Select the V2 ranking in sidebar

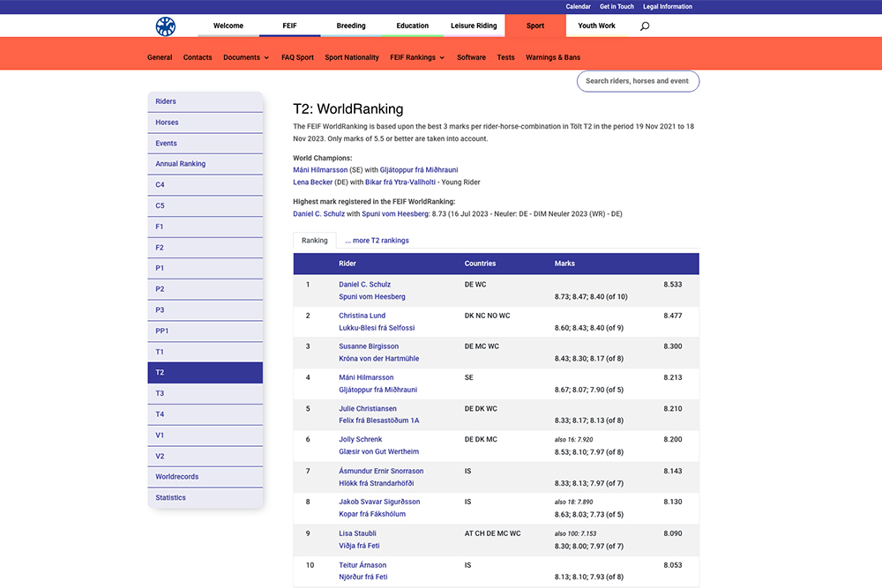(x=206, y=457)
